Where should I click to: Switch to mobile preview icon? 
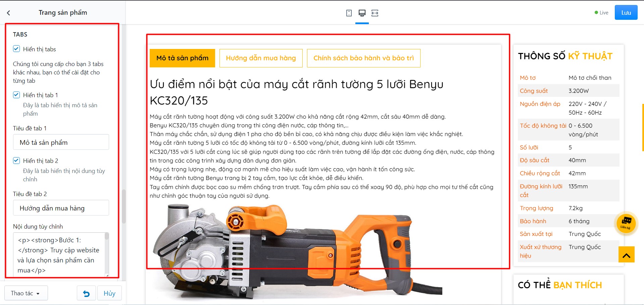point(349,13)
